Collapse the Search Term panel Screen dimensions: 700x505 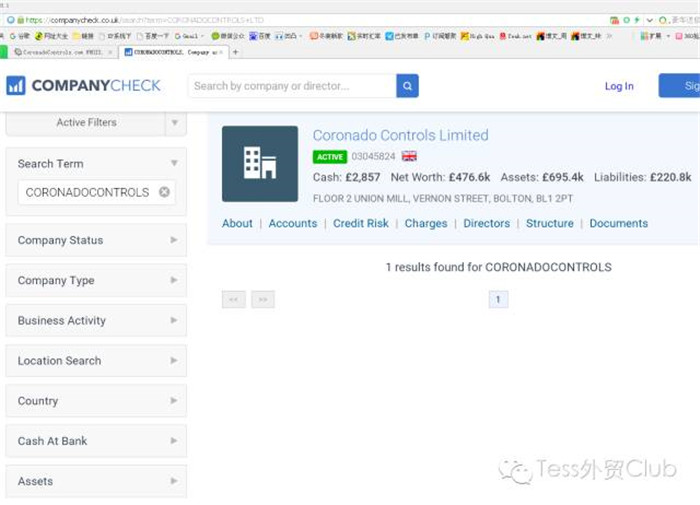[174, 163]
